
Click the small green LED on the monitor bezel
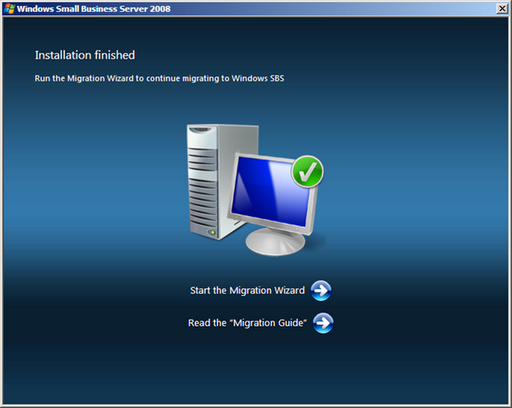pos(236,217)
